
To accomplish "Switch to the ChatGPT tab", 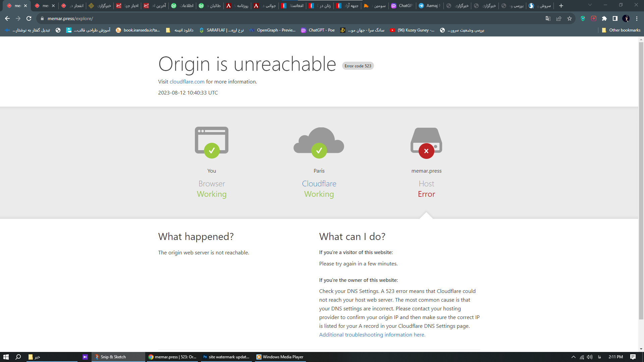I will point(402,6).
